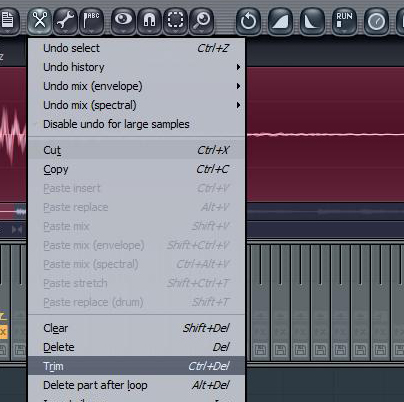Select the Paste mix (envelope) entry

137,245
